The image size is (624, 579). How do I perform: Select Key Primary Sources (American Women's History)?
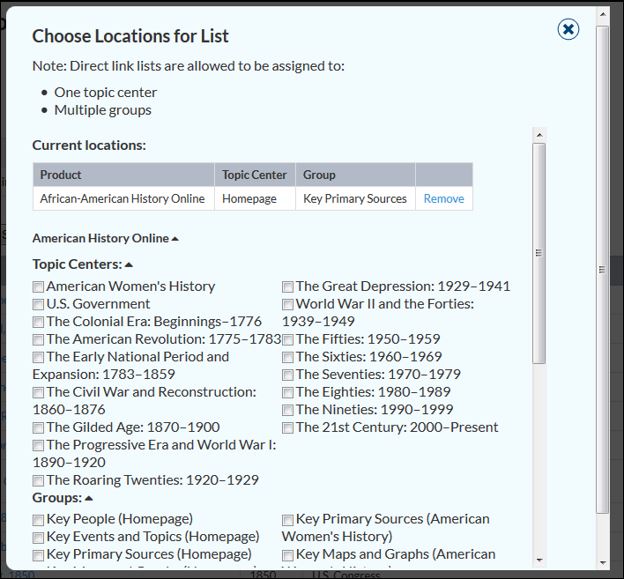288,520
